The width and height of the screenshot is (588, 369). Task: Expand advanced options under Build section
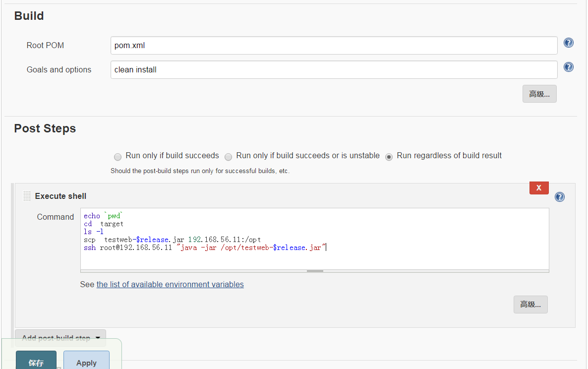(539, 94)
